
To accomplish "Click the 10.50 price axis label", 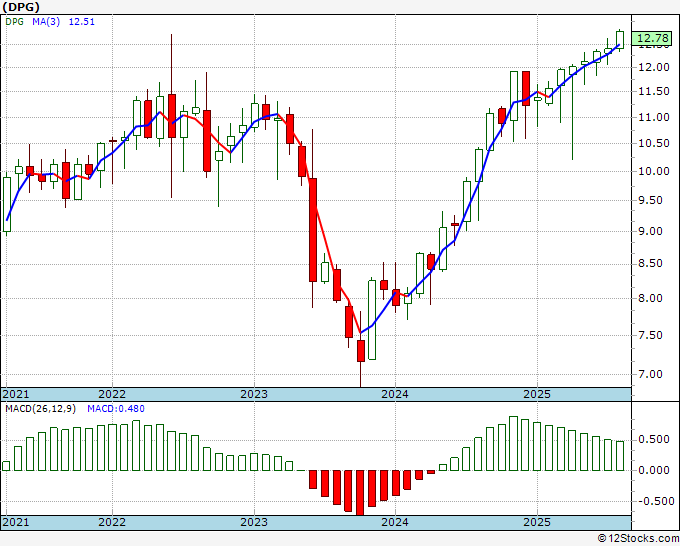I will [654, 144].
